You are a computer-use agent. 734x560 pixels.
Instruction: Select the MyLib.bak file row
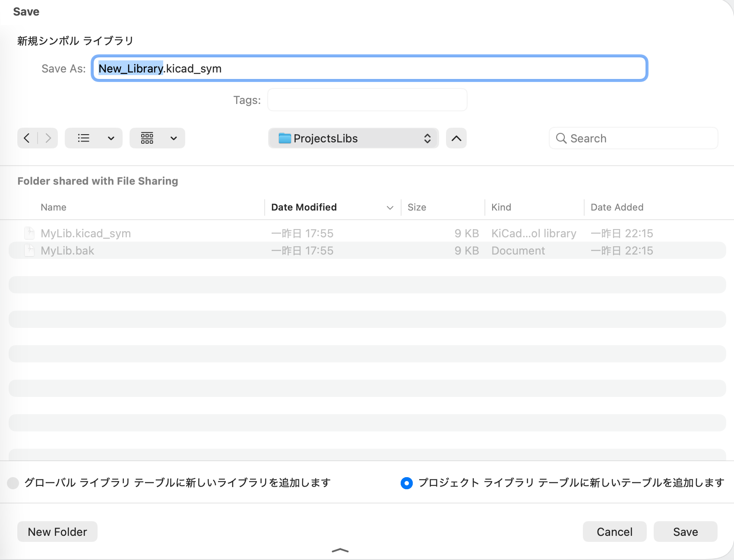[367, 251]
